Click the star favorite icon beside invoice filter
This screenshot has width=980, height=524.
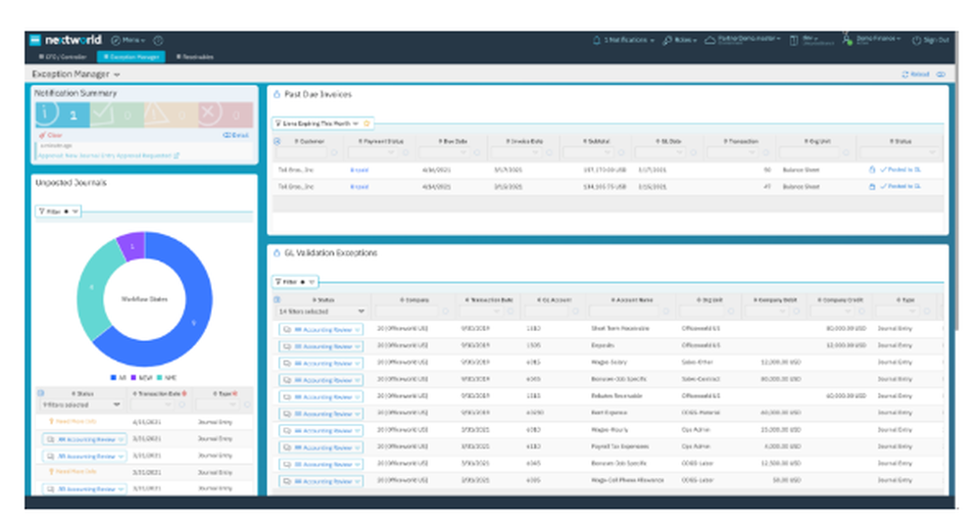tap(367, 123)
